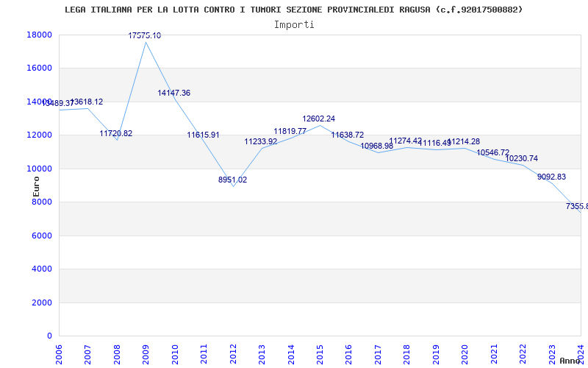Click the 2006 year axis label
This screenshot has height=368, width=588.
(x=59, y=353)
